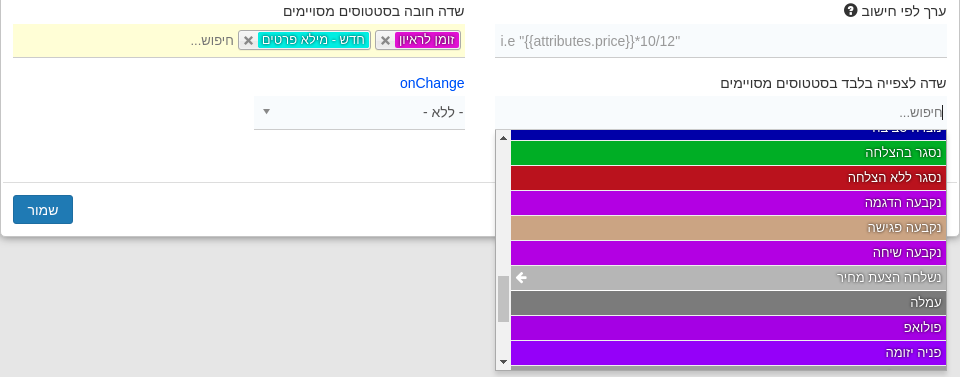Select the gray עמלה option
The width and height of the screenshot is (960, 377).
[x=729, y=303]
